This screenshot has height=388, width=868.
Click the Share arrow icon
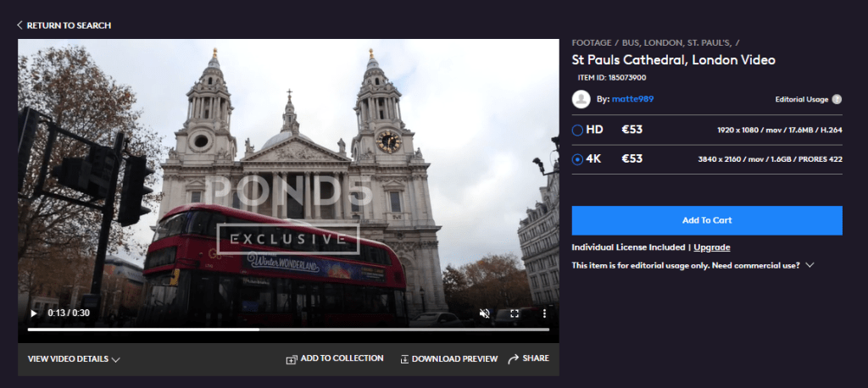(x=513, y=359)
